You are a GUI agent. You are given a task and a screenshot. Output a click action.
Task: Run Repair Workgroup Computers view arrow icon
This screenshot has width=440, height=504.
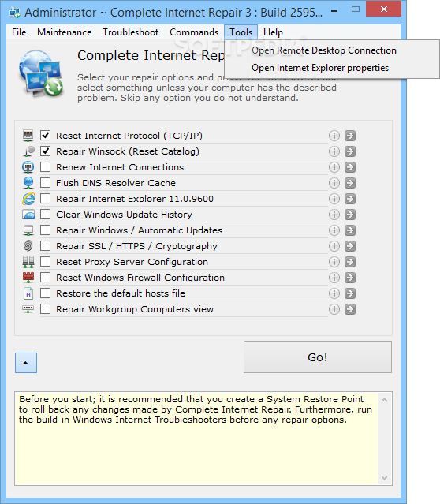click(x=350, y=309)
